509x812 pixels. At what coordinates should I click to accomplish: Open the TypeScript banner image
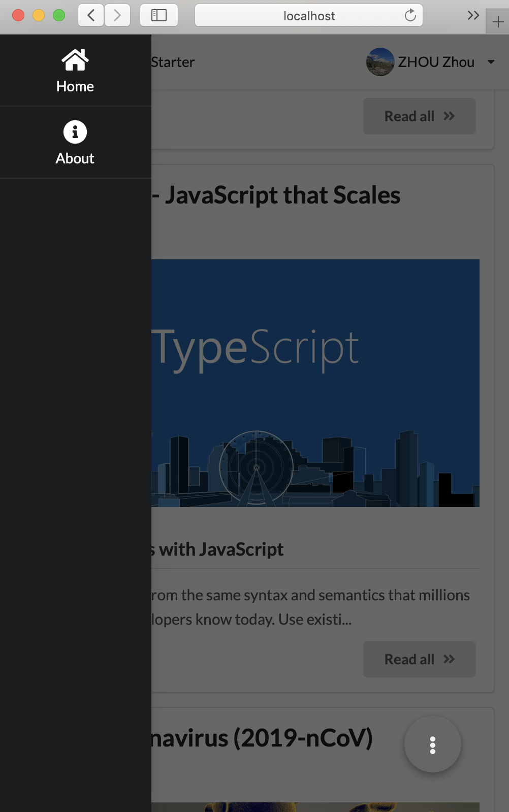pos(315,383)
